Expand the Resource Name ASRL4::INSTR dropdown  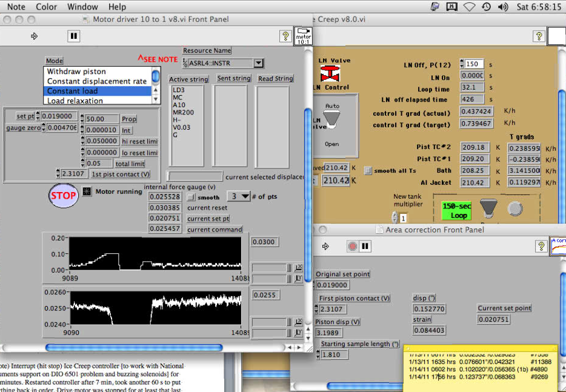[x=259, y=63]
